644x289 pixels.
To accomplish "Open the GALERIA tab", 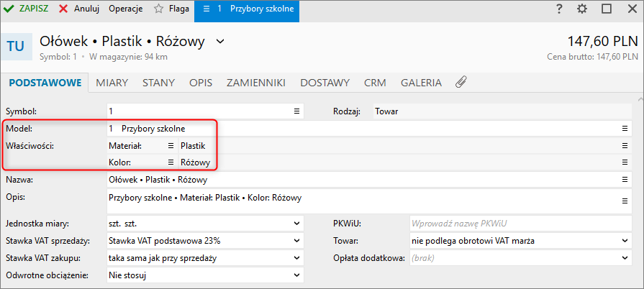I will (421, 83).
